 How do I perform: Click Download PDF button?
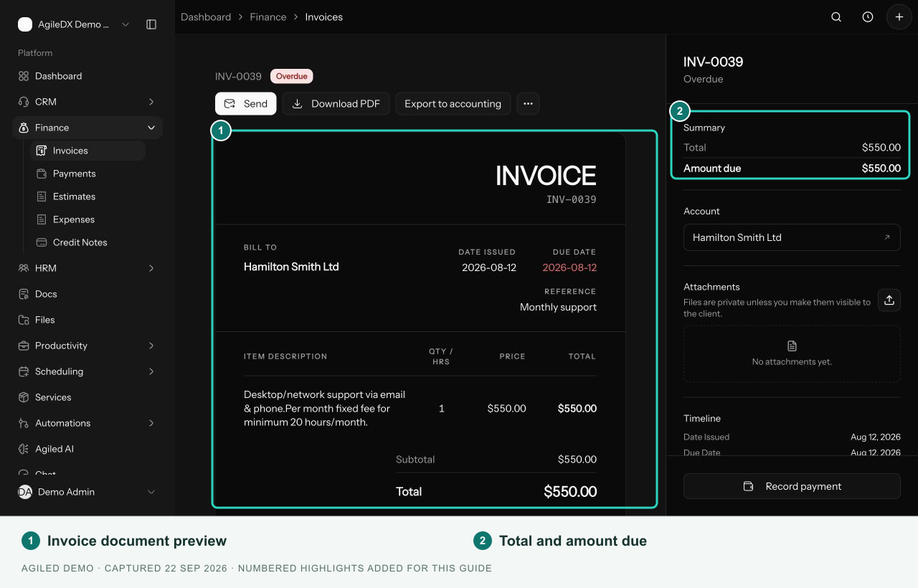[336, 103]
